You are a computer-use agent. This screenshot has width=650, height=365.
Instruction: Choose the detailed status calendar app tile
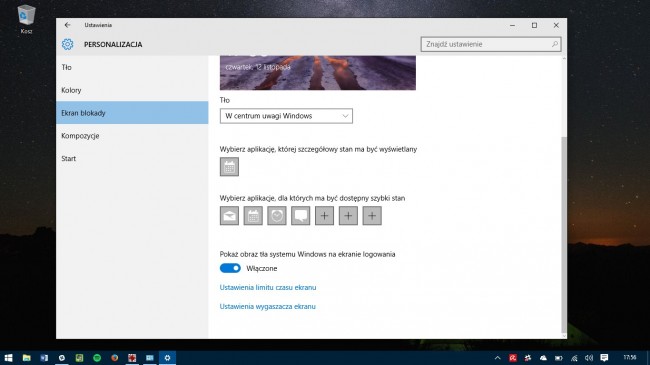(229, 167)
